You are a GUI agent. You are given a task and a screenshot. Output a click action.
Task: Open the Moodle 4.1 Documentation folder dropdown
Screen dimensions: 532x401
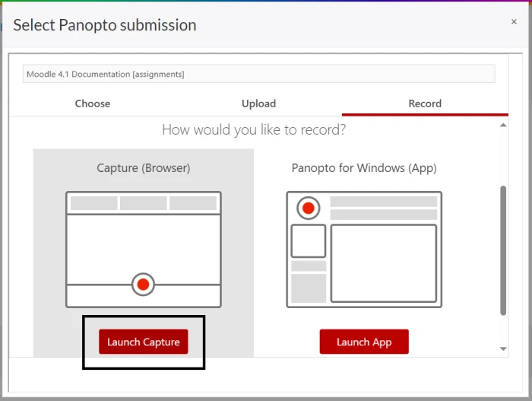coord(259,74)
